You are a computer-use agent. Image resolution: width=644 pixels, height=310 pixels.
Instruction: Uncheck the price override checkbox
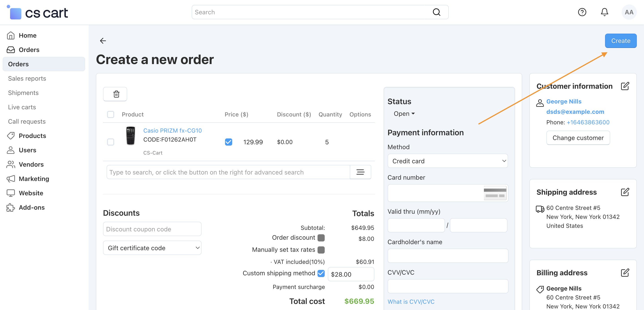point(228,142)
